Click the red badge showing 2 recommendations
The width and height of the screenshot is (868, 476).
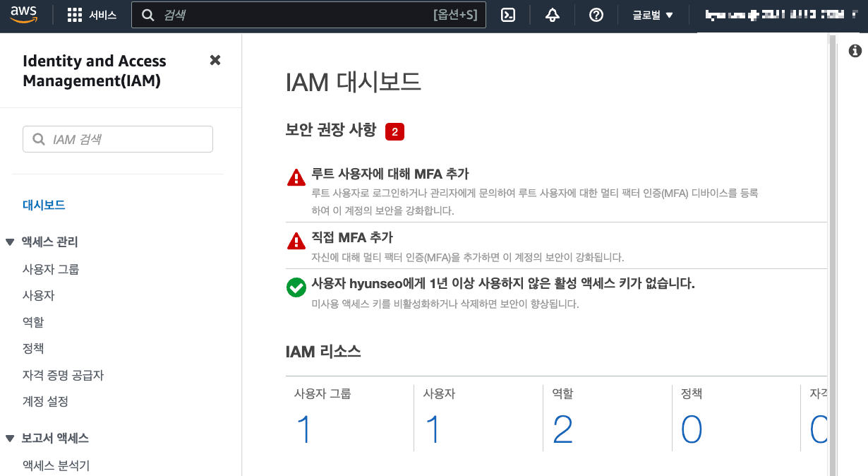[x=395, y=131]
